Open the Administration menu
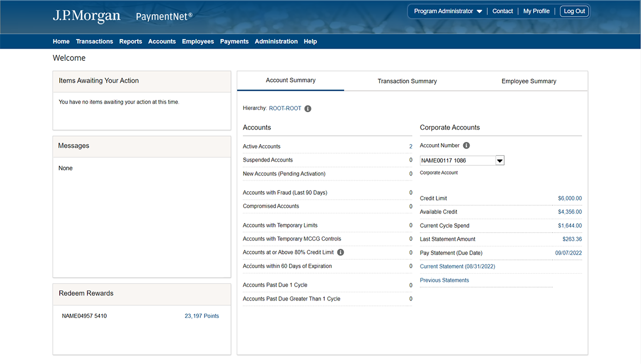 click(276, 42)
